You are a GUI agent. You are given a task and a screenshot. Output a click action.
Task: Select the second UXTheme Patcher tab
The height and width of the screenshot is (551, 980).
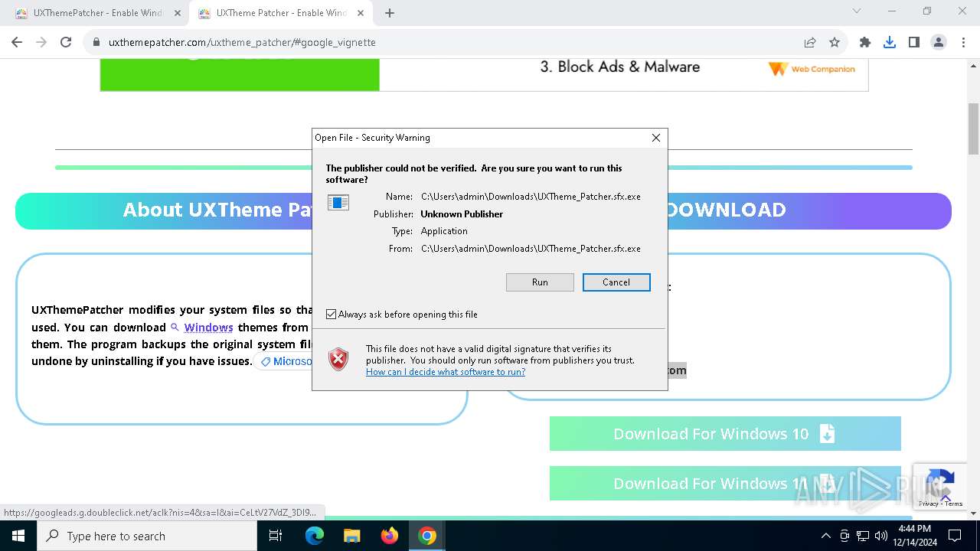point(279,13)
